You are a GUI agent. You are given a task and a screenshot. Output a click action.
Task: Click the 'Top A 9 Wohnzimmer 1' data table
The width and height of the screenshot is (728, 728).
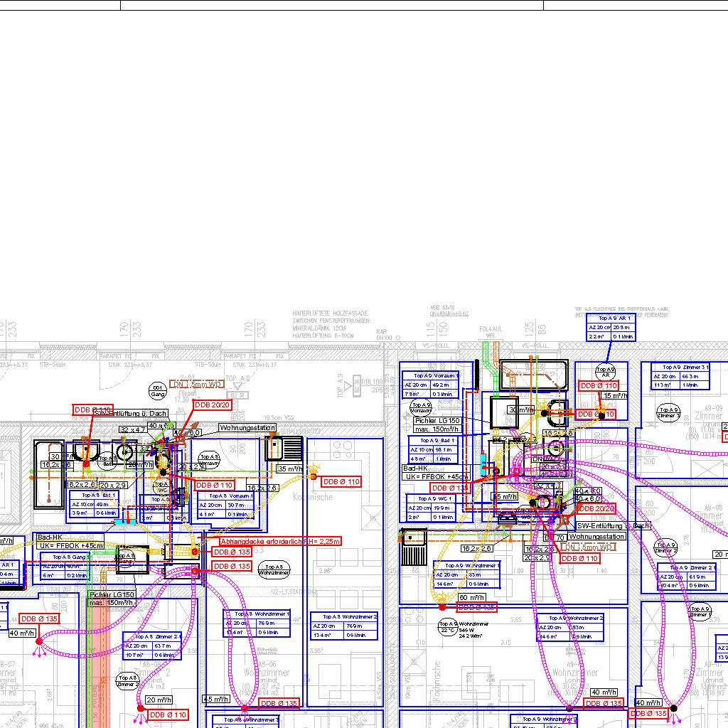pyautogui.click(x=466, y=574)
